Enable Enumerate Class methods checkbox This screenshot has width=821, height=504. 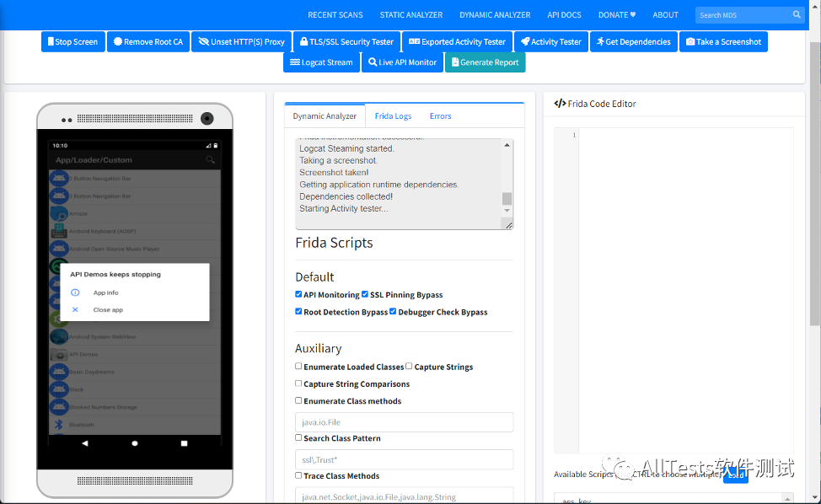pos(298,400)
